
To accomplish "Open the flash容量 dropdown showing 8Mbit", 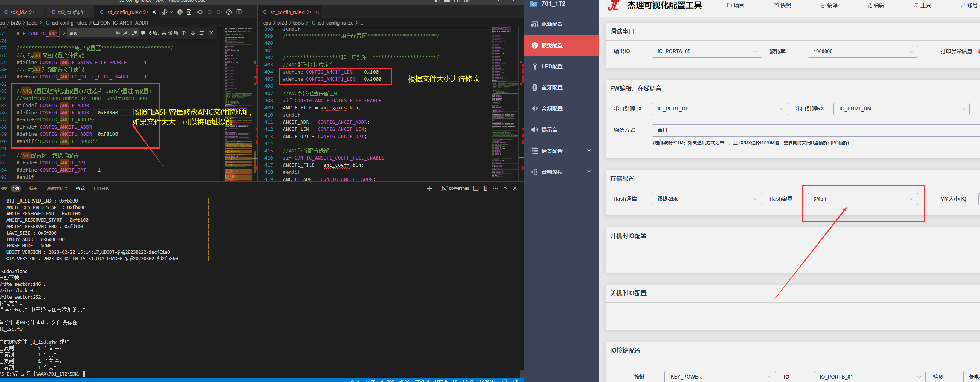I will point(862,199).
